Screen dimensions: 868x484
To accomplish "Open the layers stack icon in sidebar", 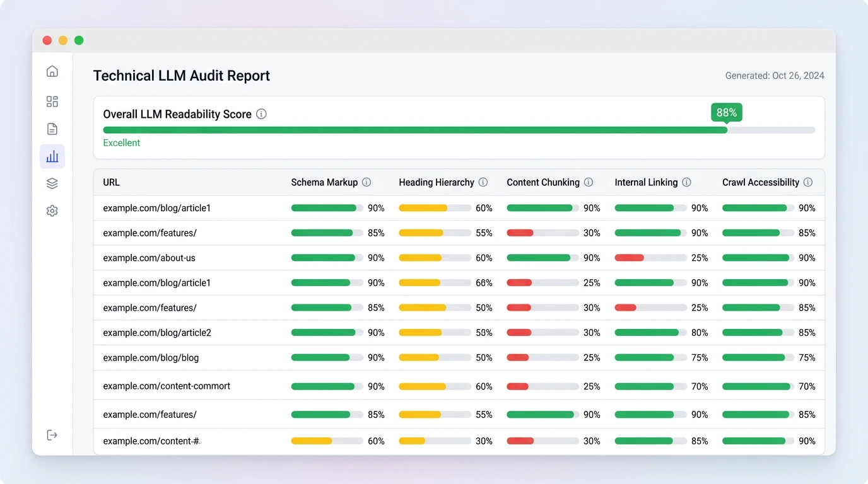I will coord(52,183).
